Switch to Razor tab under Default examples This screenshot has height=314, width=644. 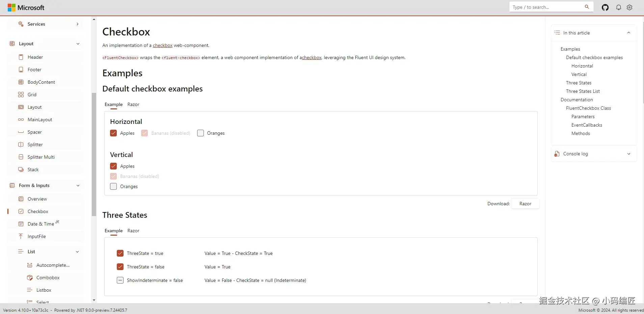coord(133,104)
